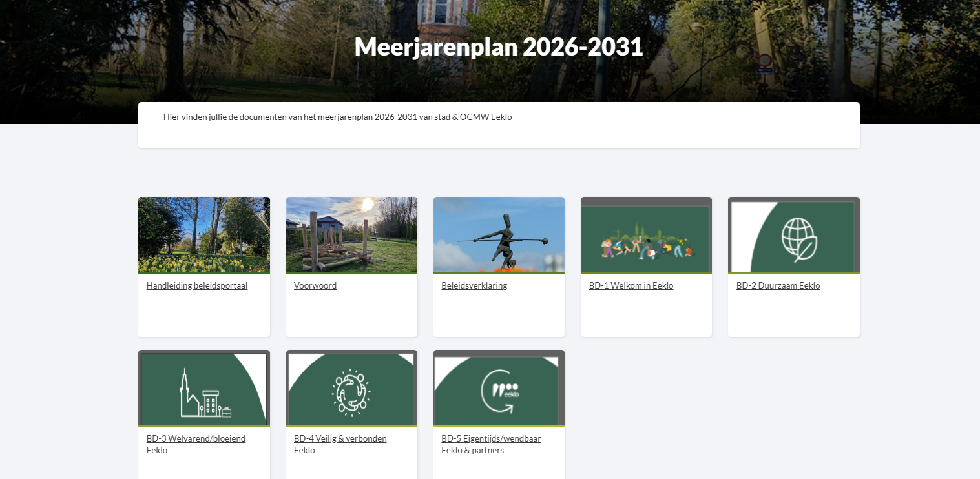Image resolution: width=980 pixels, height=479 pixels.
Task: Open Handleiding beleidsportaal link
Action: click(x=197, y=285)
